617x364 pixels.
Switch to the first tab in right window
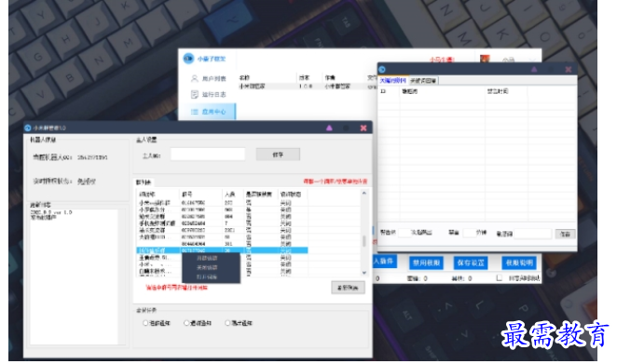click(392, 81)
